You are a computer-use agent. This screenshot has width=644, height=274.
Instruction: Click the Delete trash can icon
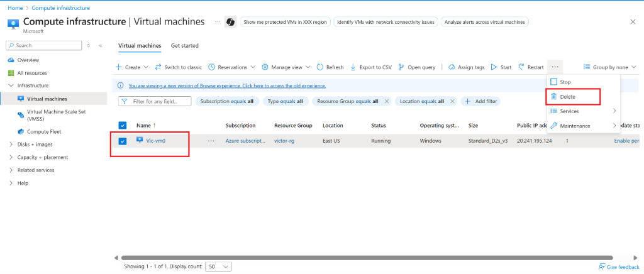pyautogui.click(x=553, y=97)
